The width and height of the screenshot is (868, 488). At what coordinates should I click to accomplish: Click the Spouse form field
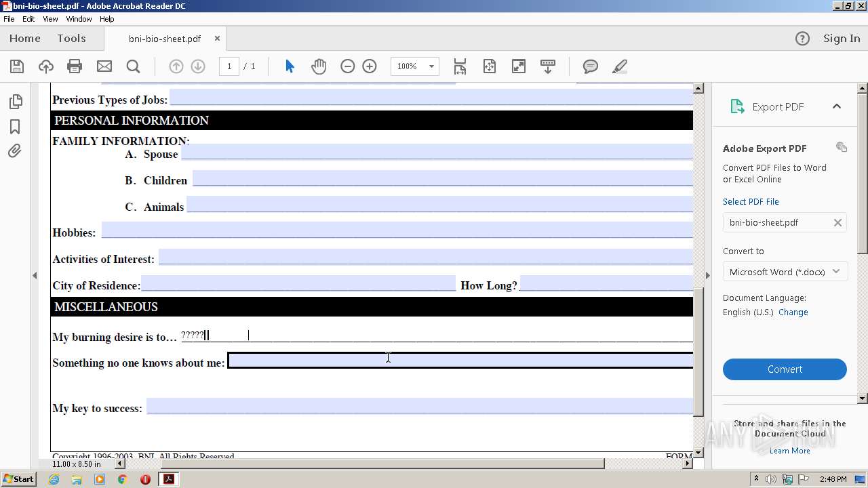437,152
